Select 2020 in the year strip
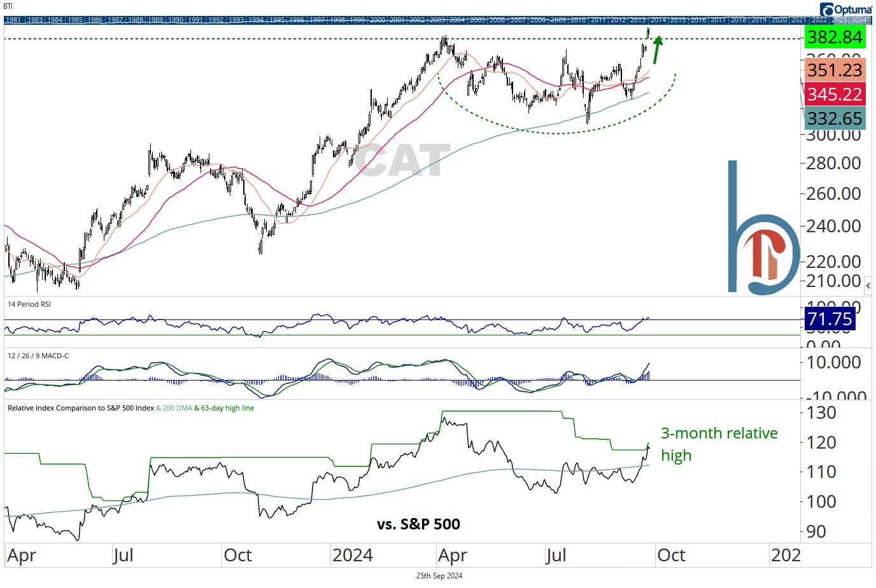The height and width of the screenshot is (588, 876). click(x=779, y=20)
